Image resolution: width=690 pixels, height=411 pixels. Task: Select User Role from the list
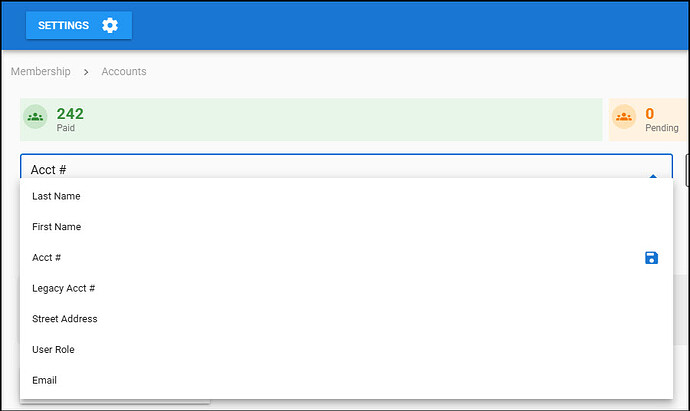pos(53,350)
